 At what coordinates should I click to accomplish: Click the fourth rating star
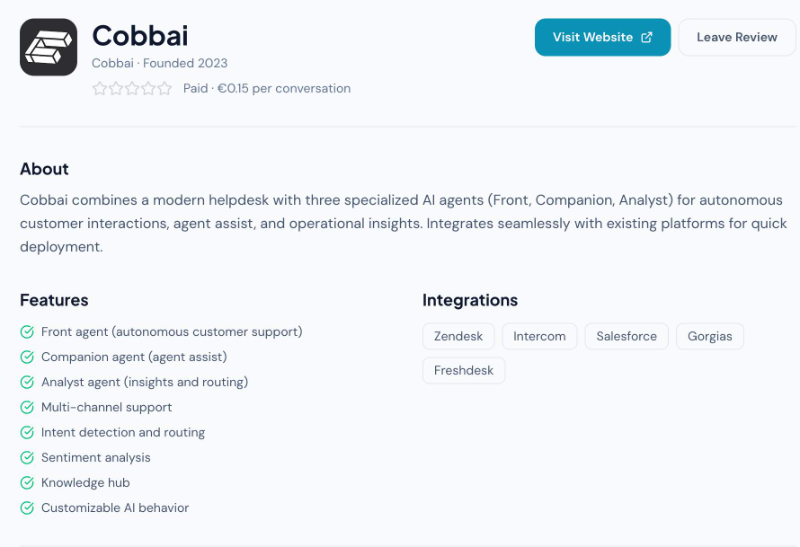(149, 89)
